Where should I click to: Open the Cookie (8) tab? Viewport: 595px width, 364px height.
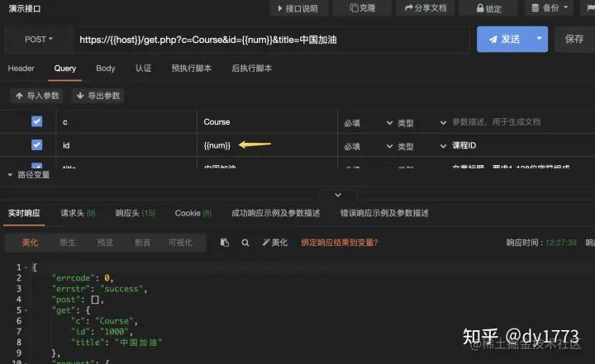coord(193,213)
